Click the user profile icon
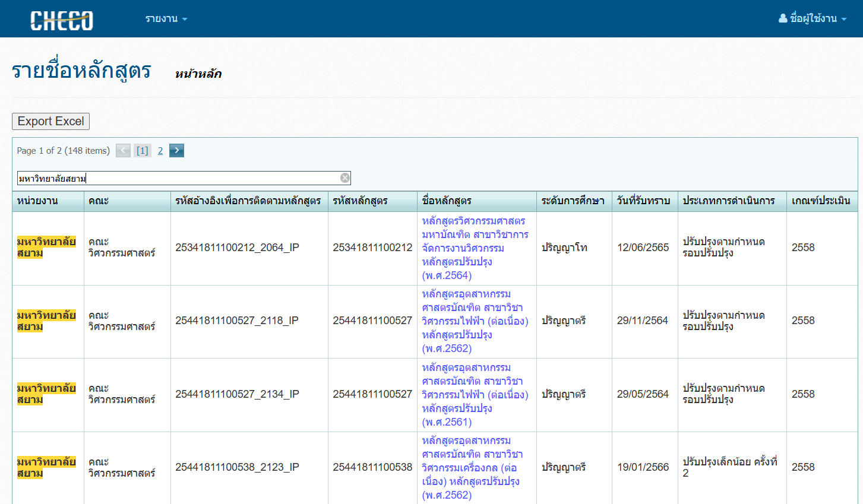 coord(783,18)
